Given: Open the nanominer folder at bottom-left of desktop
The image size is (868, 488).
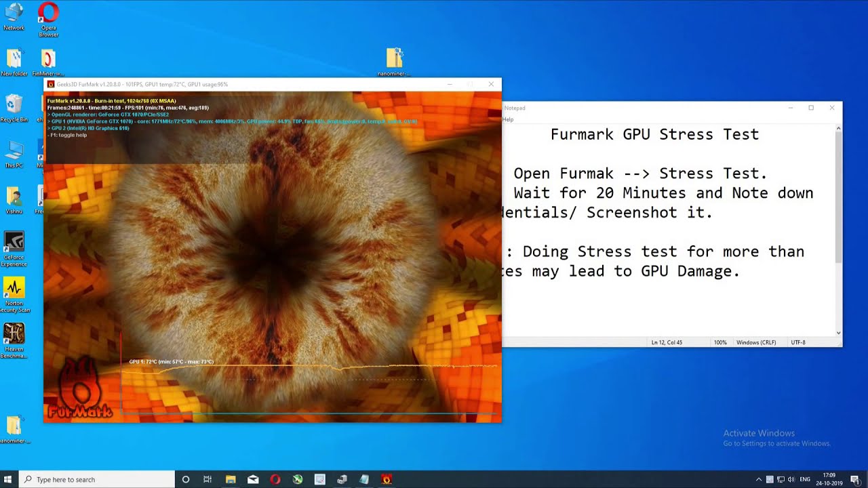Looking at the screenshot, I should [14, 430].
